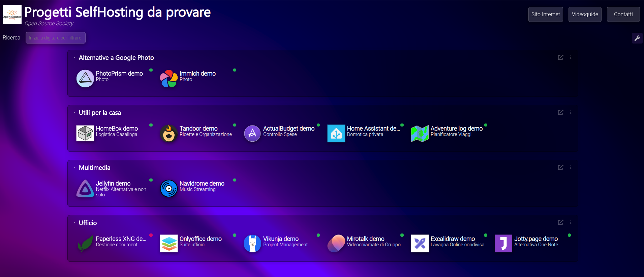Screen dimensions: 644x277
Task: Click the Progetti SelfHosting da provare title
Action: (118, 12)
